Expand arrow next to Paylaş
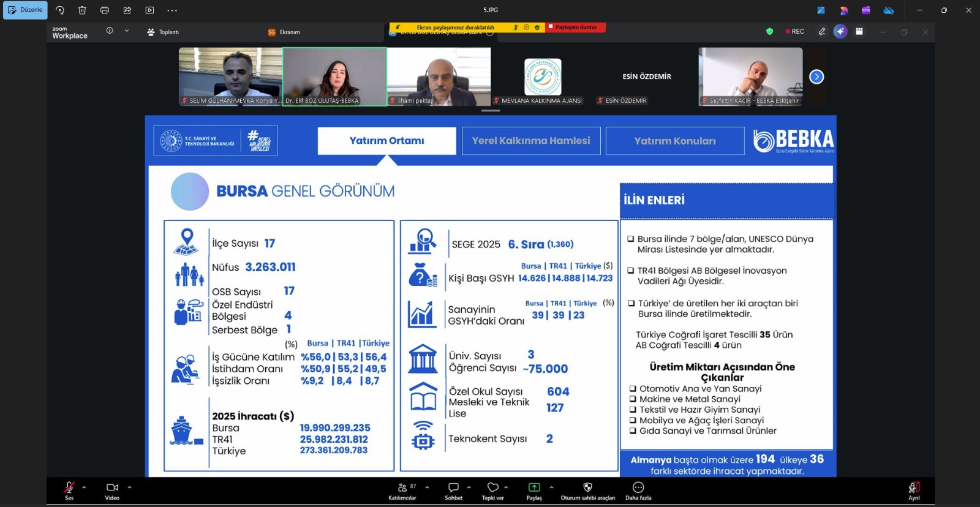Image resolution: width=980 pixels, height=507 pixels. pos(551,487)
